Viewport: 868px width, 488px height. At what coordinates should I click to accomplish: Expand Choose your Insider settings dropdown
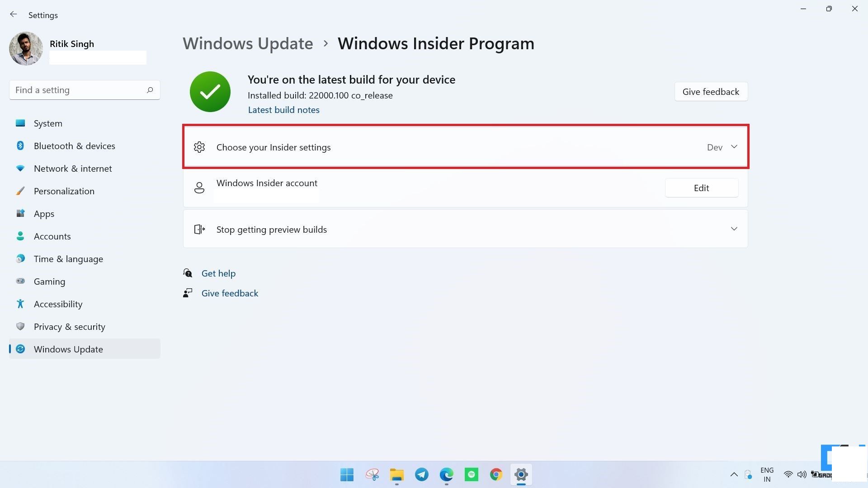pos(734,146)
